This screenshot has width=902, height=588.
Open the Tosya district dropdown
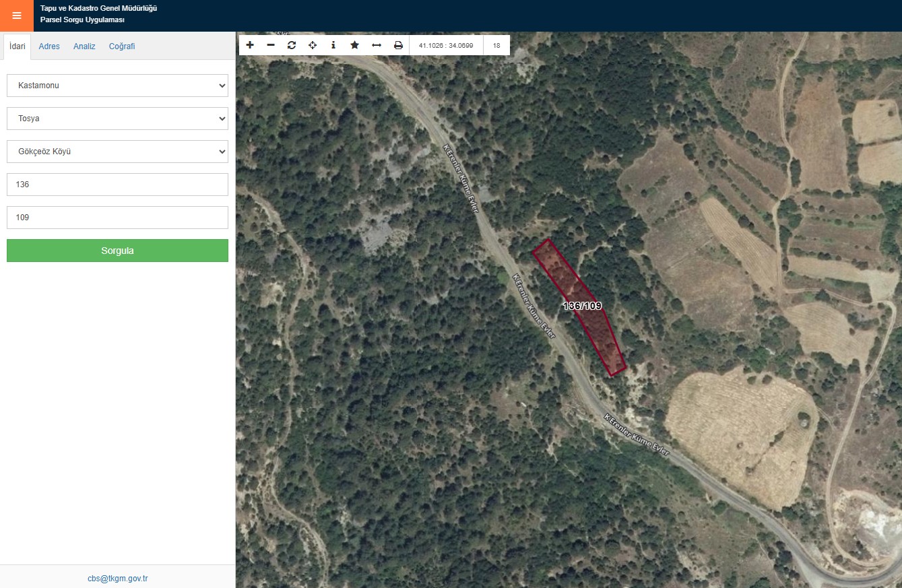point(117,119)
